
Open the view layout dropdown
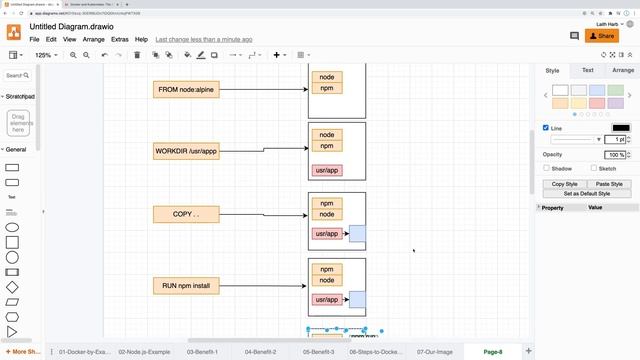(16, 55)
